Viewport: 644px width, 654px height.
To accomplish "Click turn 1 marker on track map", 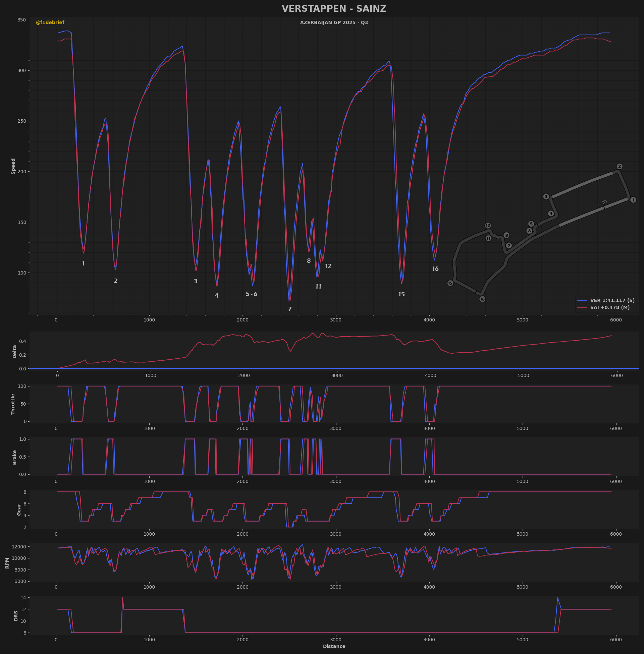I will click(x=633, y=200).
